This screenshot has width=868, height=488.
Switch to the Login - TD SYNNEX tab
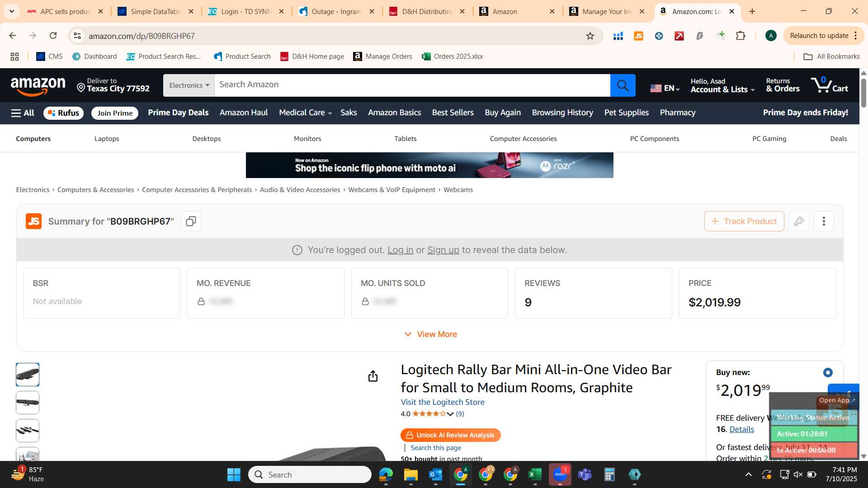[246, 11]
